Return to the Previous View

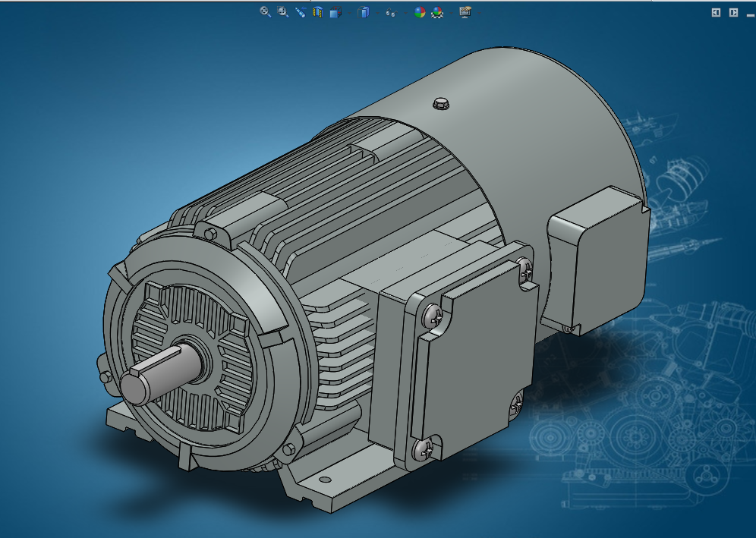point(301,12)
